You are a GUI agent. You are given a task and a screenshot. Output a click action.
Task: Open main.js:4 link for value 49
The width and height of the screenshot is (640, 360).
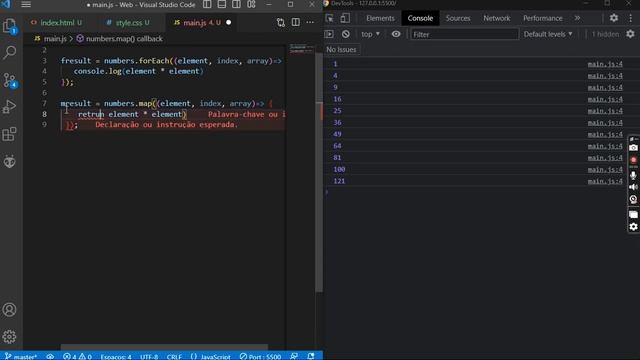click(x=605, y=134)
